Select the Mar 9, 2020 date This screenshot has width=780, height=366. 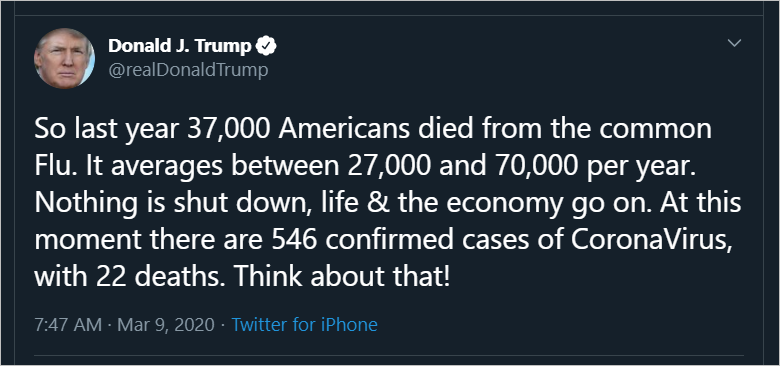tap(166, 325)
